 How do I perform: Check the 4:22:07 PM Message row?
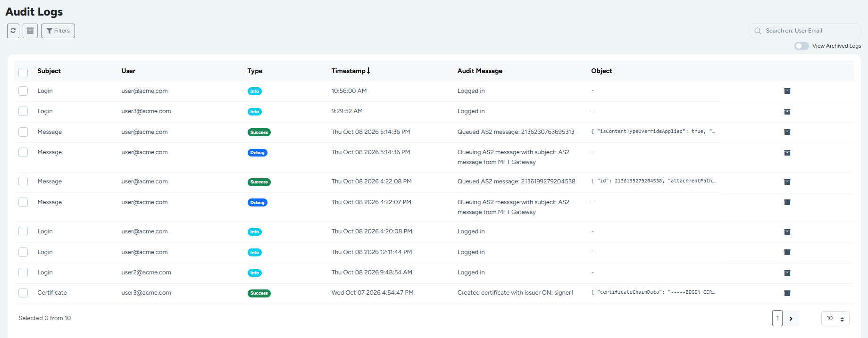click(23, 202)
